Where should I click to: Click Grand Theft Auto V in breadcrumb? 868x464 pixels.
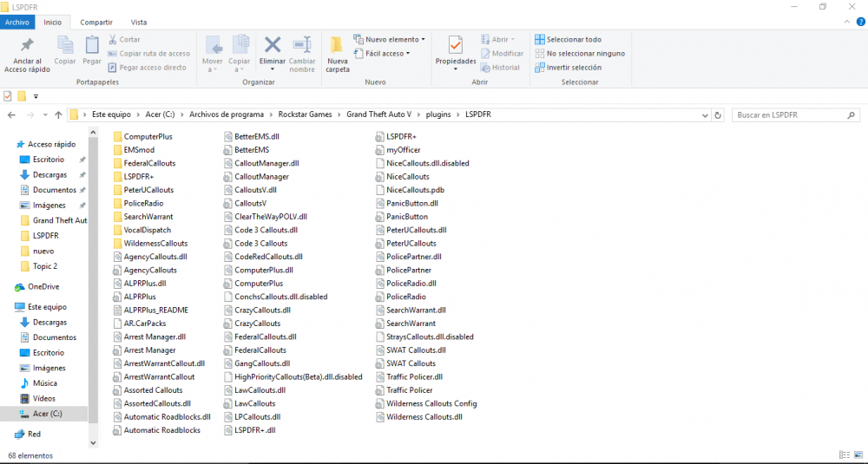point(379,114)
